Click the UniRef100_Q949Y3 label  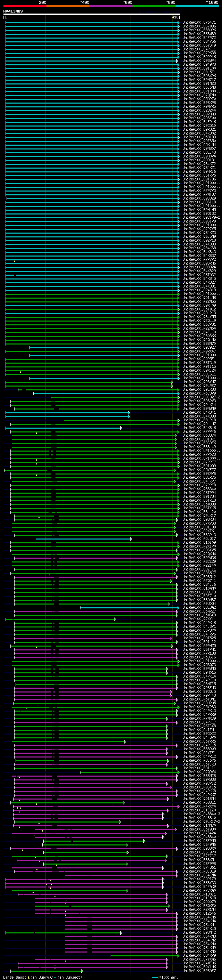199,65
